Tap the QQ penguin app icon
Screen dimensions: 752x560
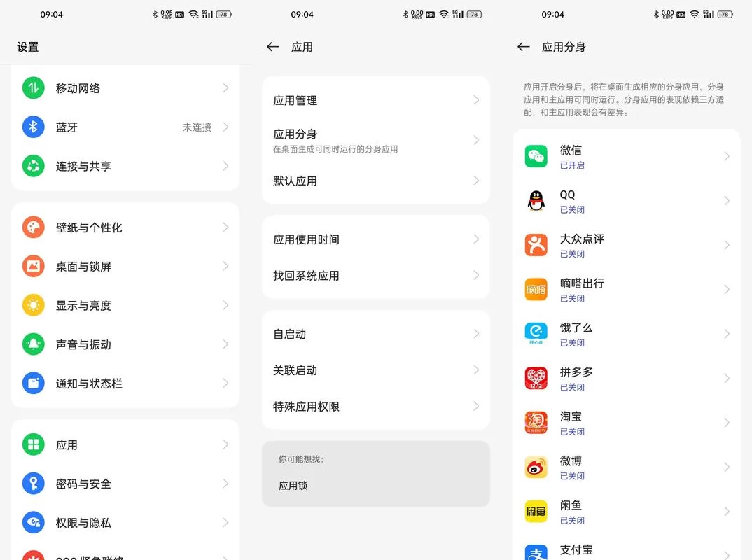[x=536, y=200]
